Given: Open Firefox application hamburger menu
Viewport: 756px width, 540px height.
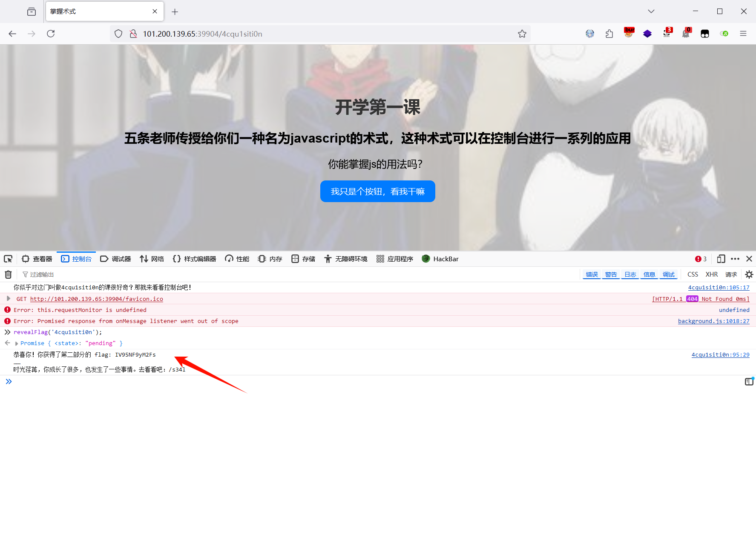Looking at the screenshot, I should 743,34.
